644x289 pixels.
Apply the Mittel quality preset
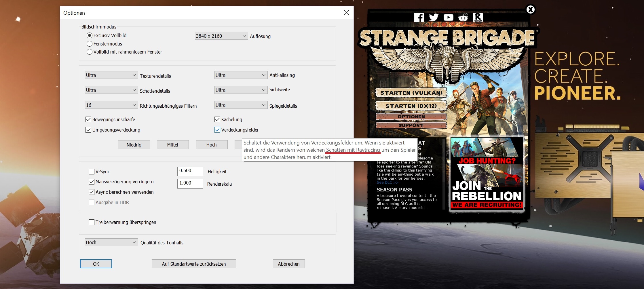(x=173, y=145)
